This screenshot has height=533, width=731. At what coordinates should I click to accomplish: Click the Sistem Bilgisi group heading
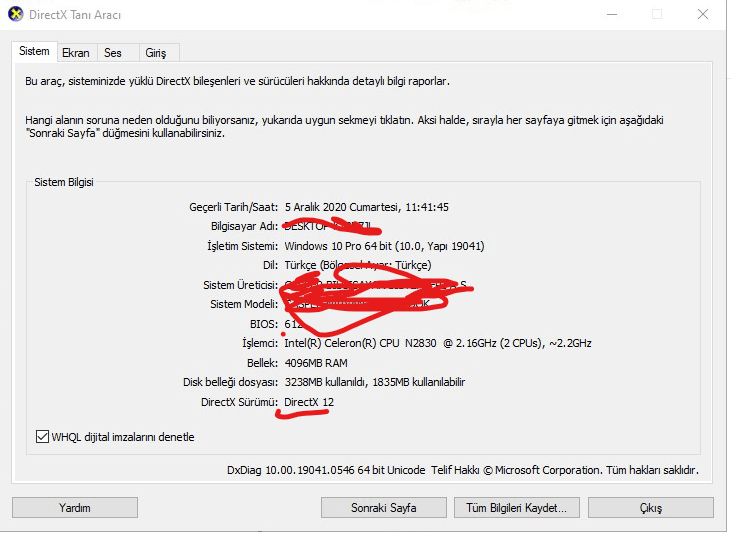tap(64, 182)
